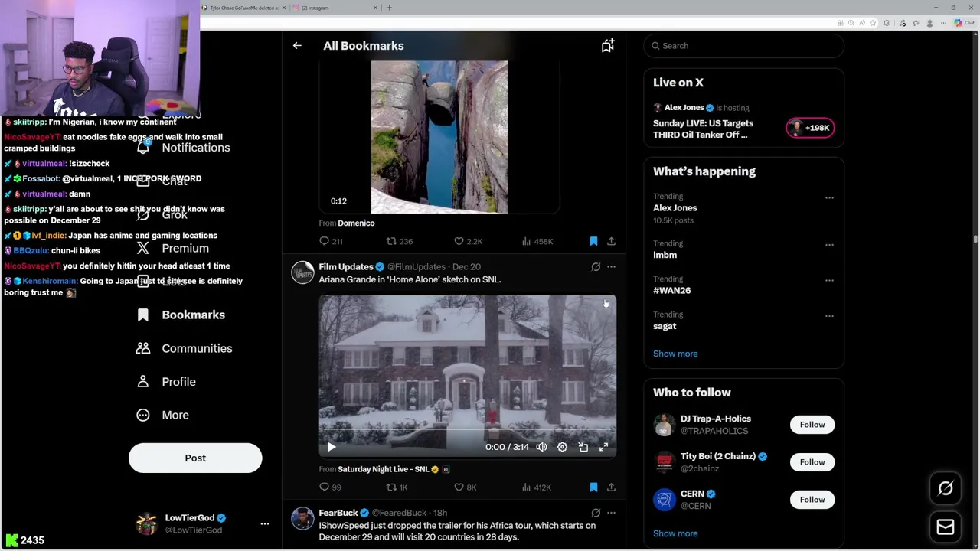Enter fullscreen on the SNL video
Screen dimensions: 980x551
click(x=603, y=447)
